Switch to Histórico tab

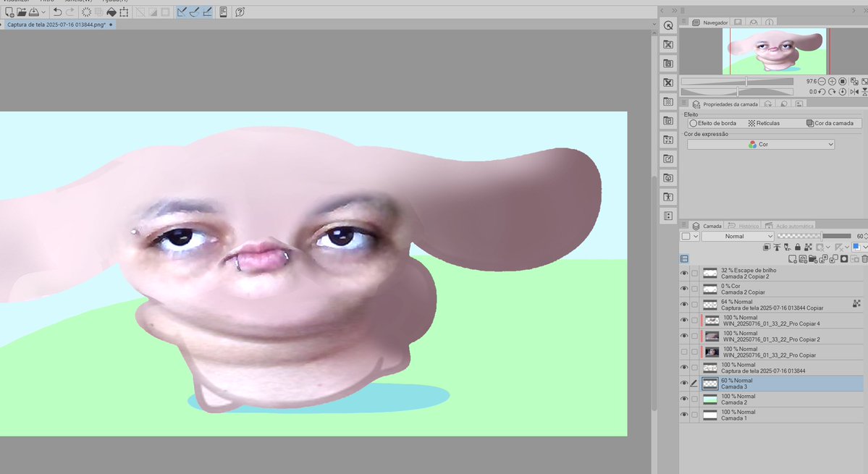pos(743,226)
